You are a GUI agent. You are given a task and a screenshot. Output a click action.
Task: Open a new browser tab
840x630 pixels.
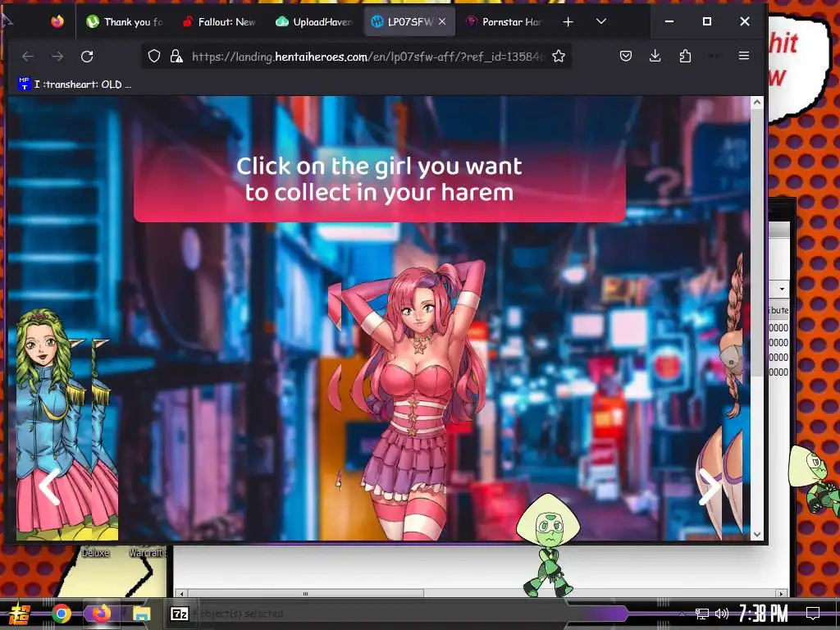(568, 22)
